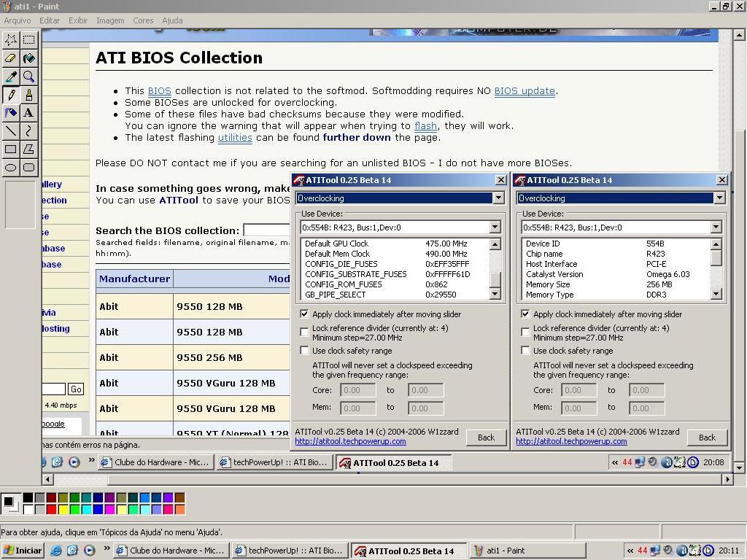The height and width of the screenshot is (560, 747).
Task: Choose the Ellipse shape tool
Action: coord(10,168)
